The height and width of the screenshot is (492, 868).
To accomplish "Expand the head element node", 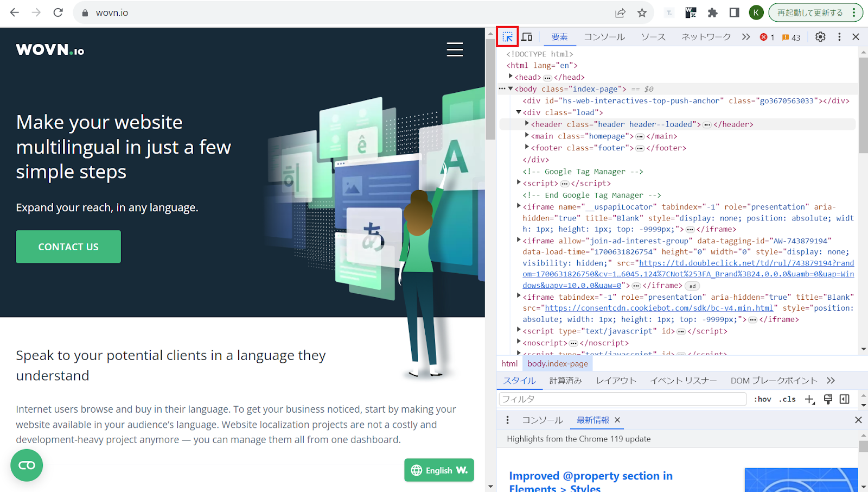I will point(510,77).
